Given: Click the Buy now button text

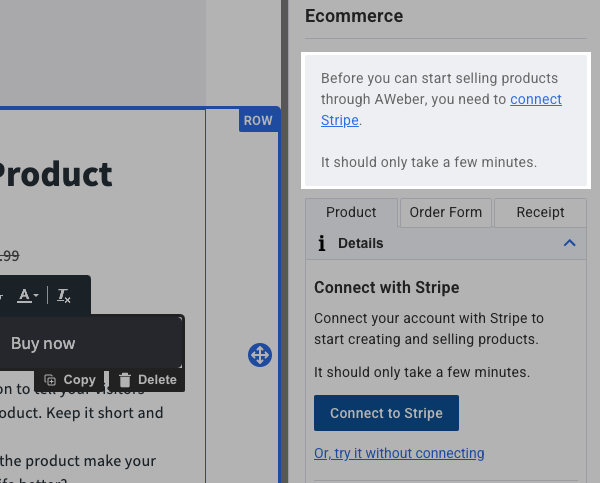Looking at the screenshot, I should 43,343.
